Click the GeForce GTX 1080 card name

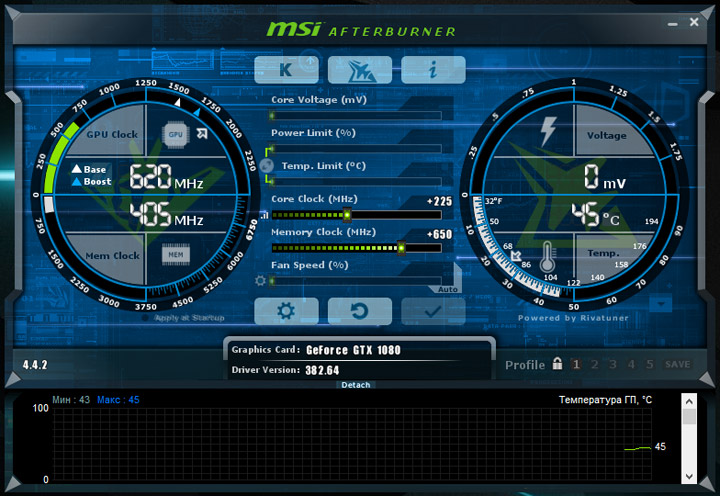(353, 350)
